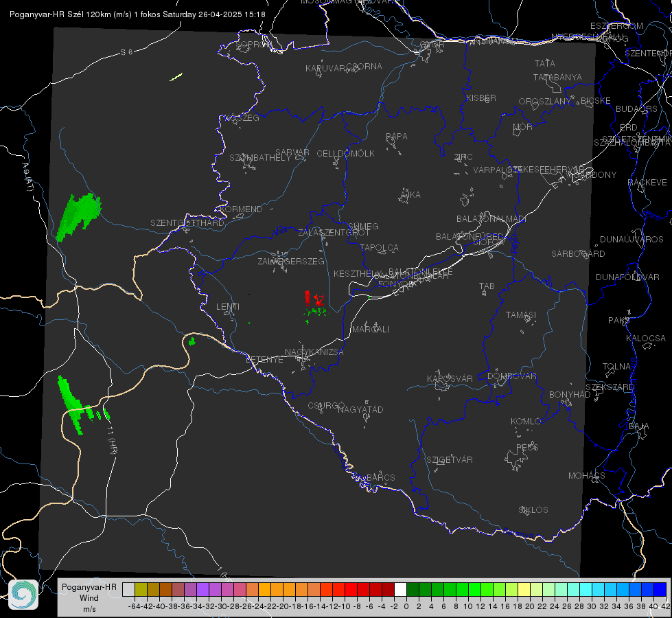
Task: Click the OROSZLANY town label
Action: click(x=545, y=102)
